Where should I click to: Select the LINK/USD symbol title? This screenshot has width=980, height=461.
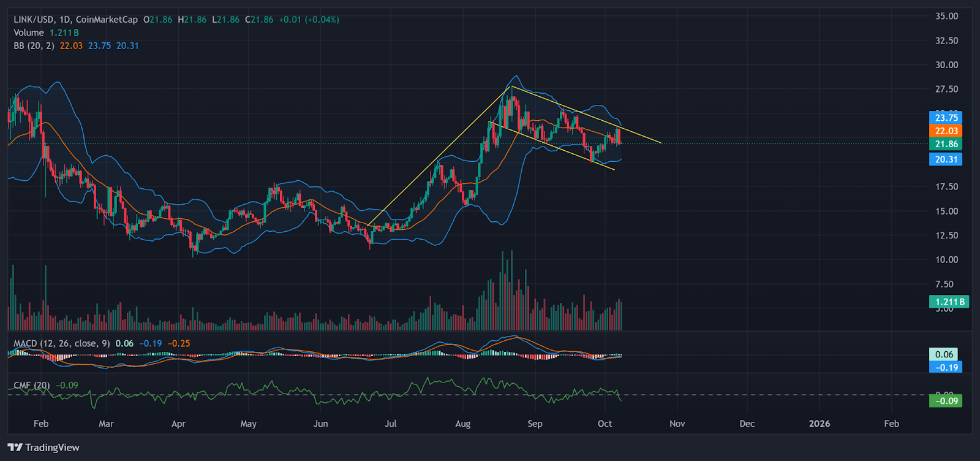pyautogui.click(x=34, y=20)
